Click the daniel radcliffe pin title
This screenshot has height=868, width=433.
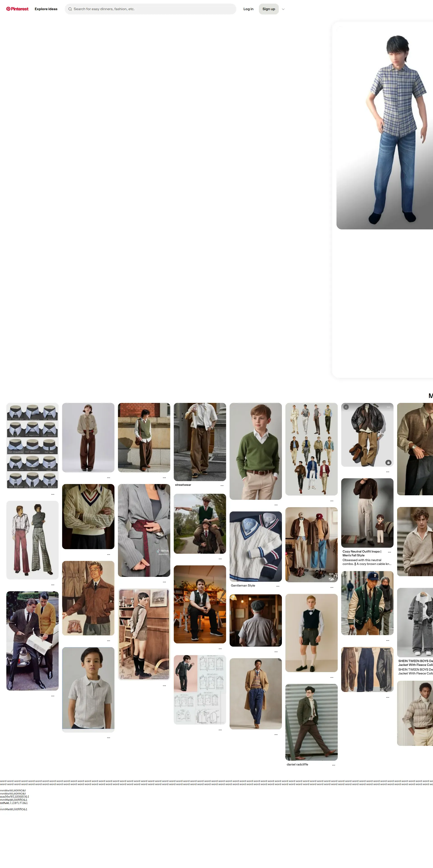point(297,764)
